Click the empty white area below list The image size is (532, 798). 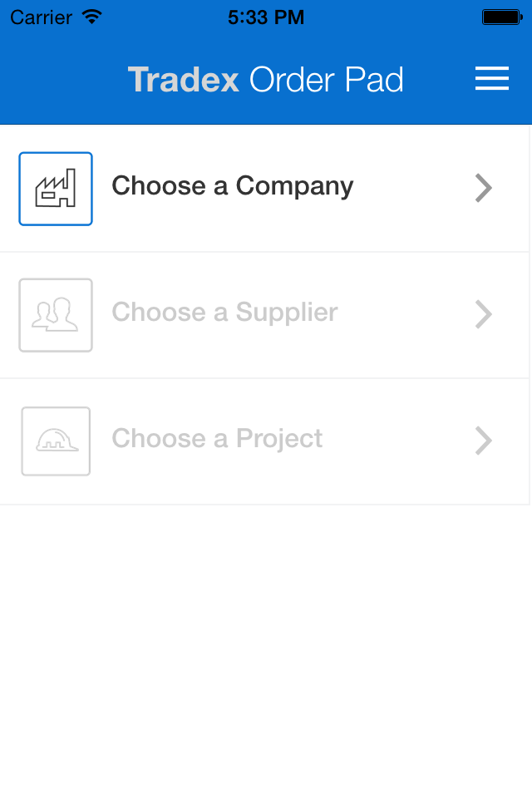pos(266,652)
